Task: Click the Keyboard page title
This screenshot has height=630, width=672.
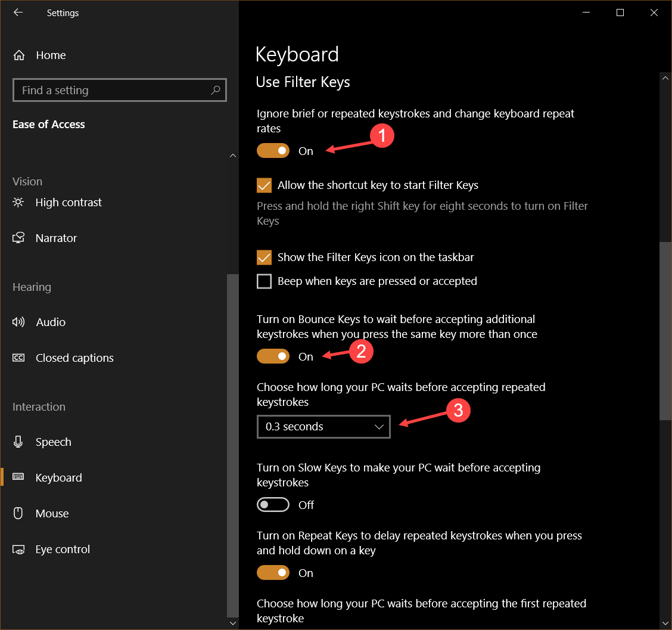Action: pos(297,54)
